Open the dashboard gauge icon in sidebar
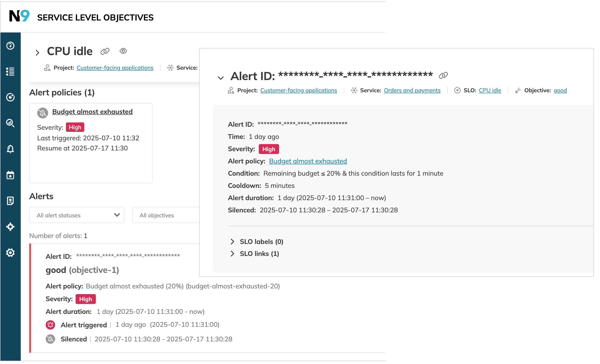 [10, 46]
